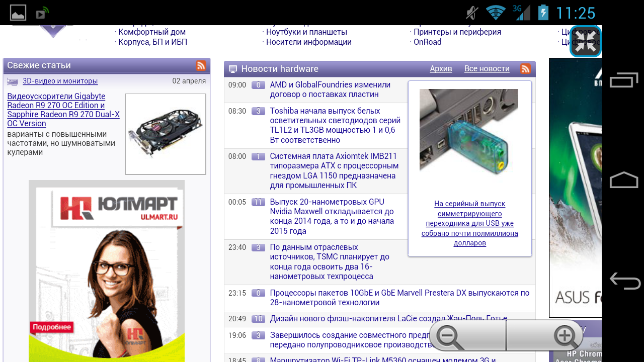The image size is (644, 362).
Task: Click the 23:15 news timestamp
Action: 237,293
